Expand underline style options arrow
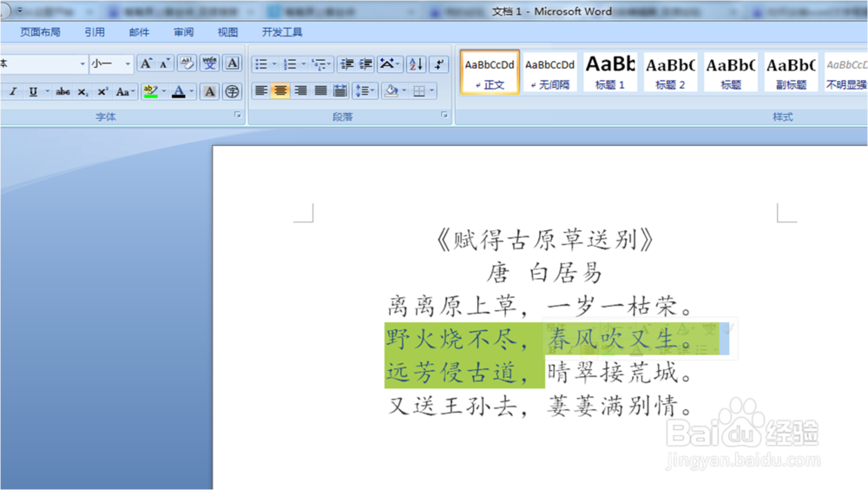Image resolution: width=868 pixels, height=490 pixels. [x=47, y=91]
